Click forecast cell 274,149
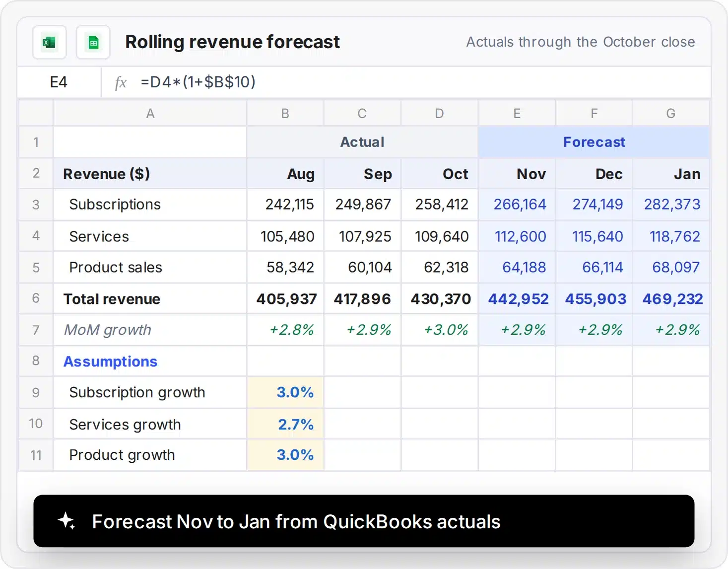This screenshot has height=569, width=728. click(594, 205)
